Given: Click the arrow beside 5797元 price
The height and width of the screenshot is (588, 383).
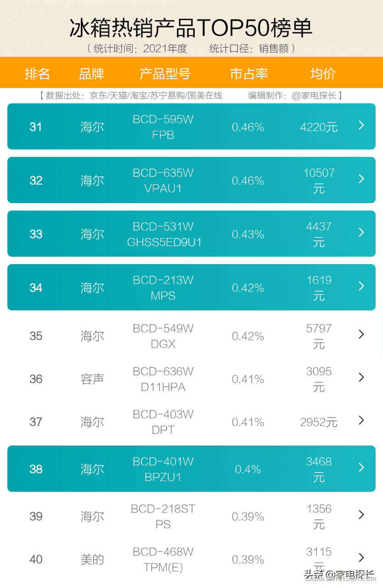Looking at the screenshot, I should tap(361, 334).
